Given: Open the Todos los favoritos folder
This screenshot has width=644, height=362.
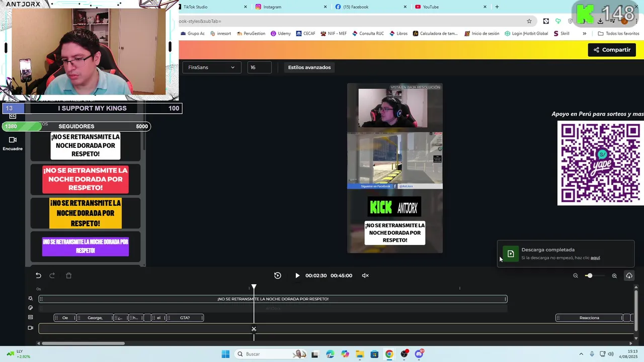Looking at the screenshot, I should click(618, 34).
